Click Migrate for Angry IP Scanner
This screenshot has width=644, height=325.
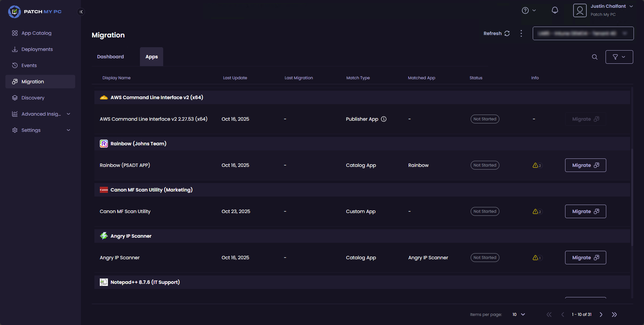click(x=585, y=257)
